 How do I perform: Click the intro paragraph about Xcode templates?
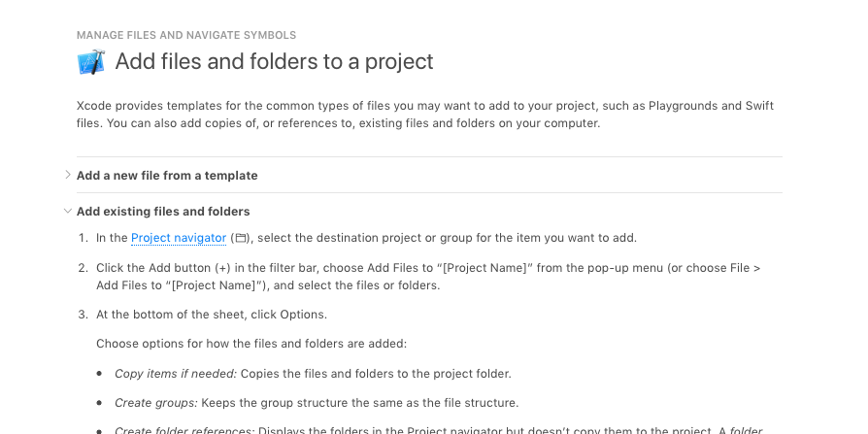click(425, 115)
